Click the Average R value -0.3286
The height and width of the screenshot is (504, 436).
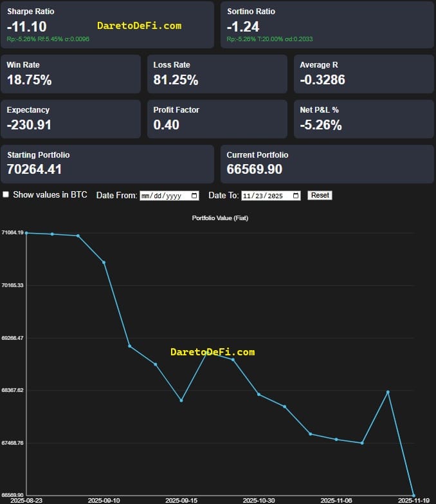pyautogui.click(x=322, y=80)
